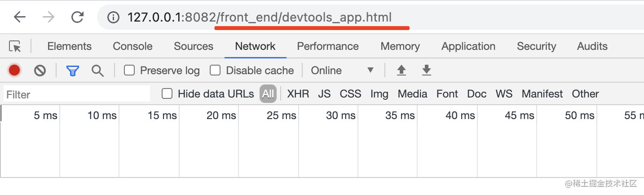644x195 pixels.
Task: Clear the network log
Action: click(40, 70)
